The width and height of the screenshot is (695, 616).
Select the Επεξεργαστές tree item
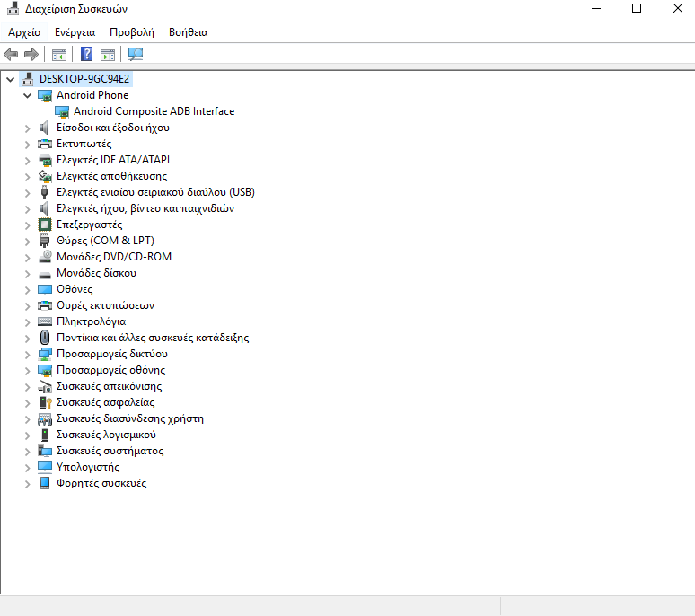89,224
